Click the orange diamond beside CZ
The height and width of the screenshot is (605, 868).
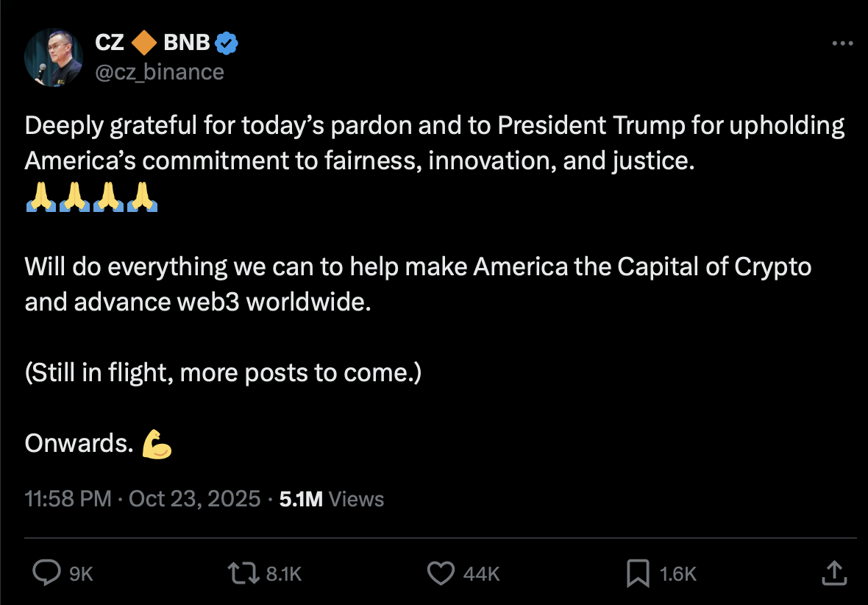click(x=143, y=44)
